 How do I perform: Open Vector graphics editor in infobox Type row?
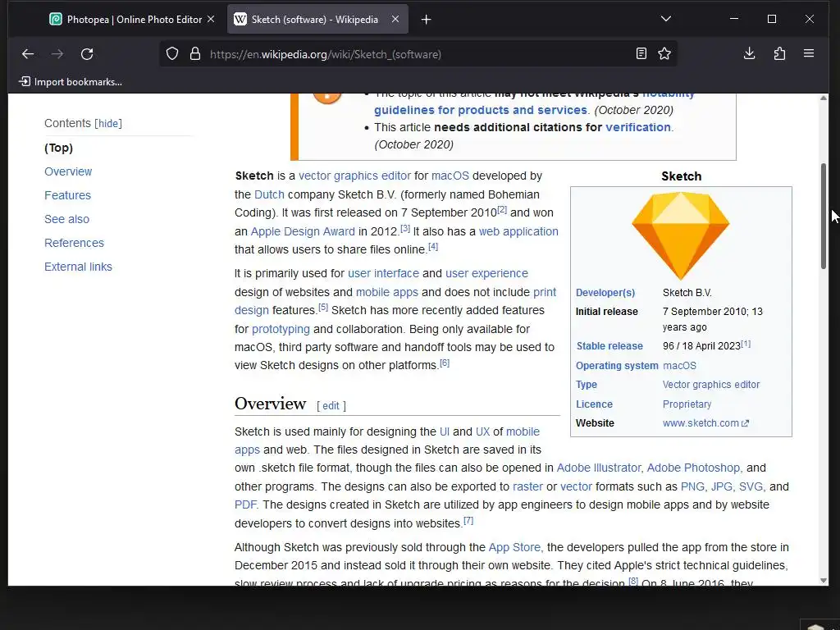click(x=711, y=385)
